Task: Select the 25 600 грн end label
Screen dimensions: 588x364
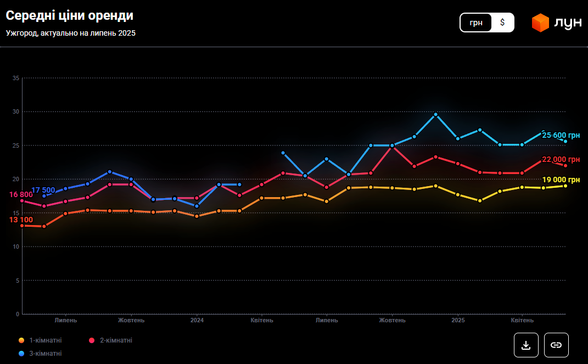Action: [561, 136]
